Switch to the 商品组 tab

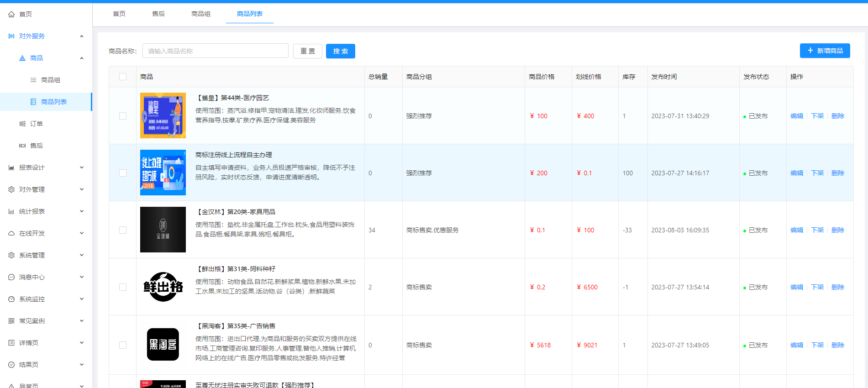tap(201, 14)
